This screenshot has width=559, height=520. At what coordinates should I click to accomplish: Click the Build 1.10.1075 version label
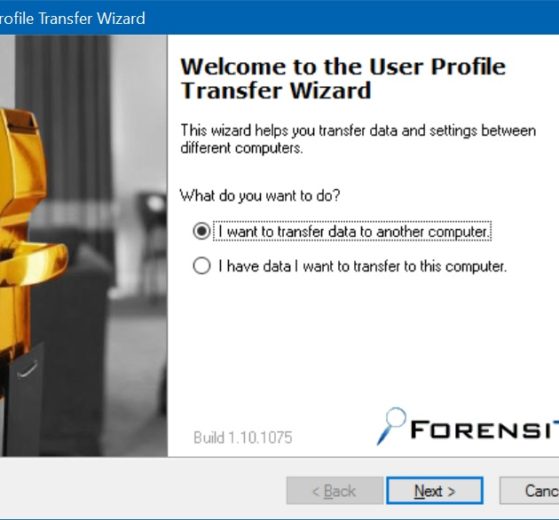243,438
